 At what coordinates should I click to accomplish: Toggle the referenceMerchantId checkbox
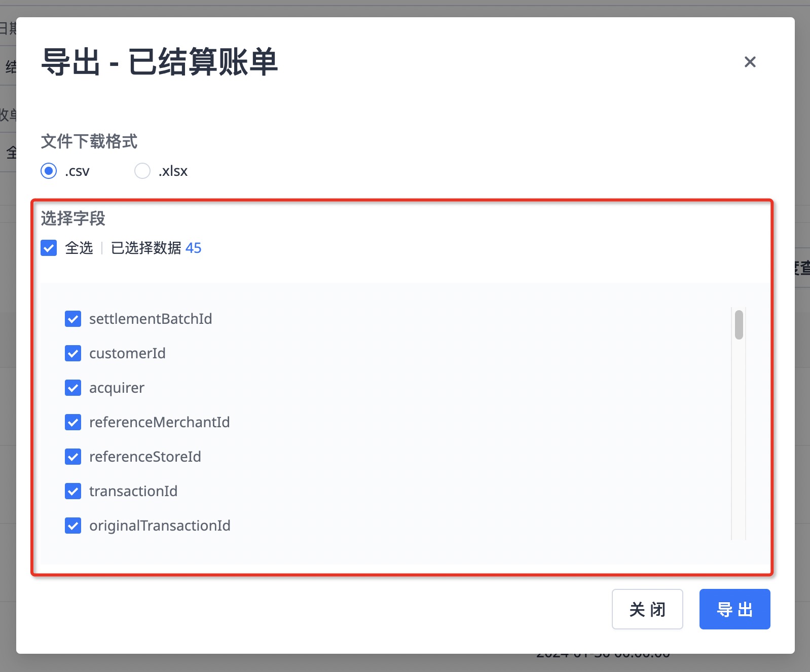click(73, 422)
